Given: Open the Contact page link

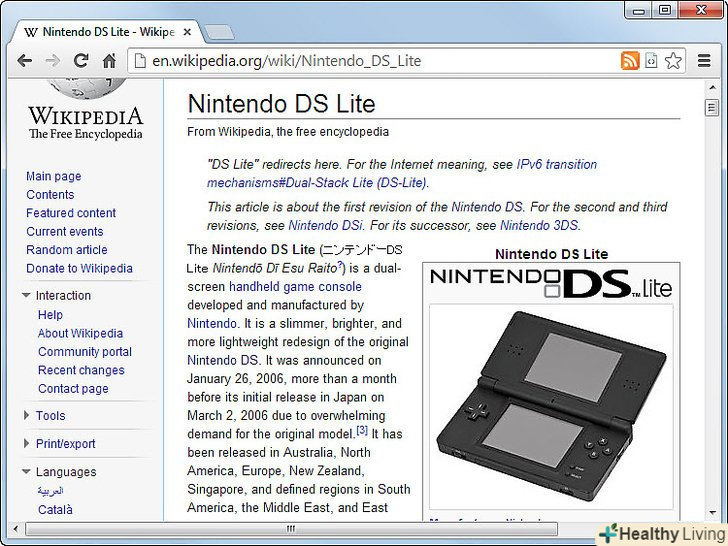Looking at the screenshot, I should (x=73, y=389).
